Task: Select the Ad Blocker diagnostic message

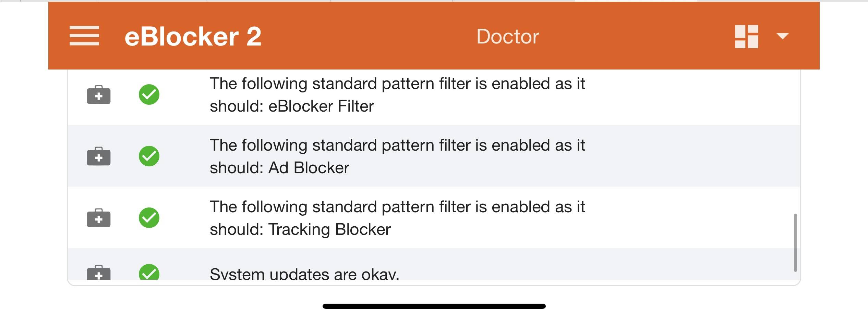Action: (x=397, y=156)
